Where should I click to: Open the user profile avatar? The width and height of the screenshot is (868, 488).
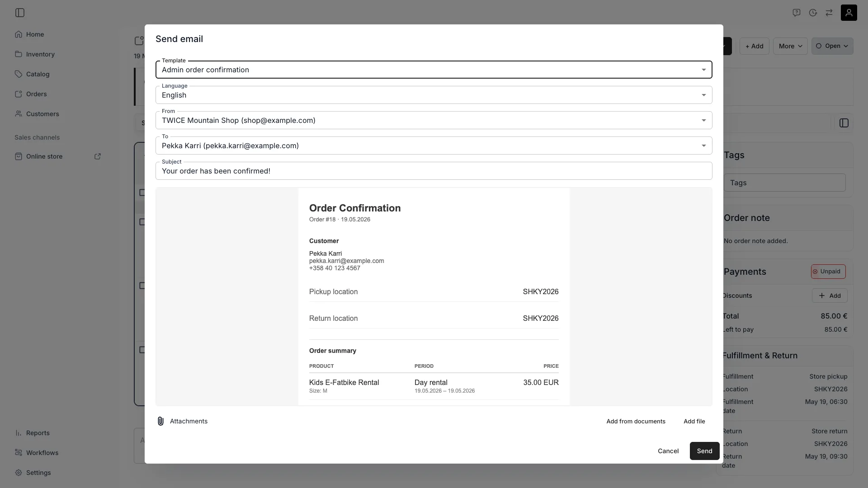(849, 13)
